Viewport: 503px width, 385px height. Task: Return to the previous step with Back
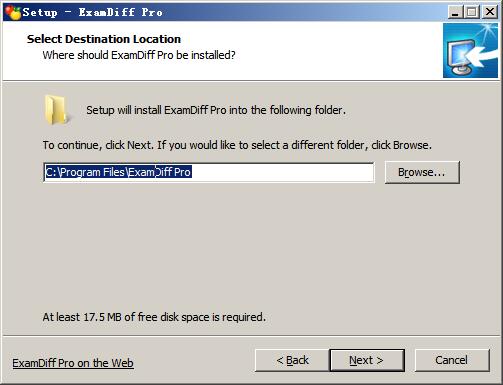tap(292, 360)
